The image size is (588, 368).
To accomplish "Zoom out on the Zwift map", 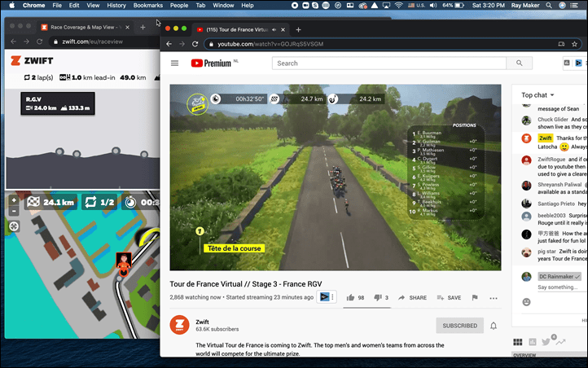I will (14, 211).
